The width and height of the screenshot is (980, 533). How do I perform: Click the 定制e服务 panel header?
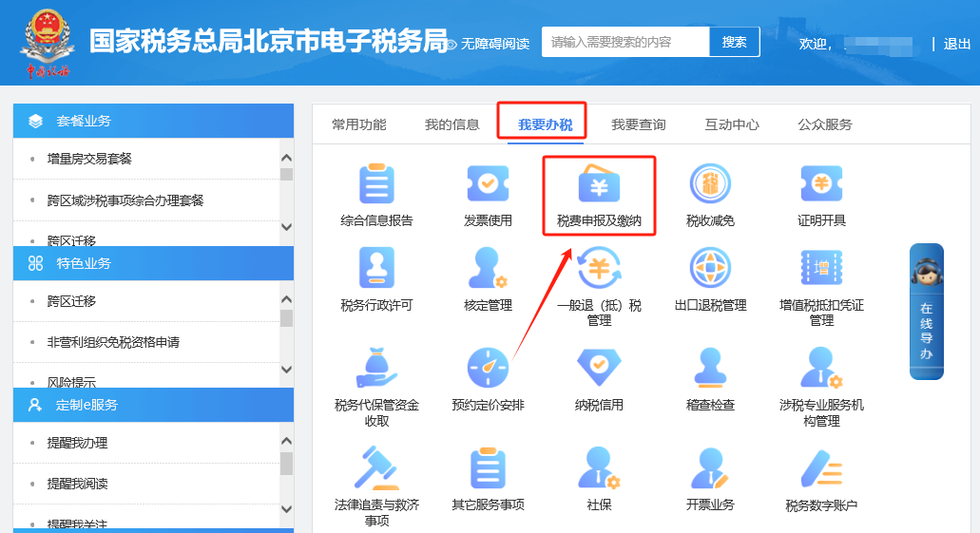pyautogui.click(x=153, y=405)
